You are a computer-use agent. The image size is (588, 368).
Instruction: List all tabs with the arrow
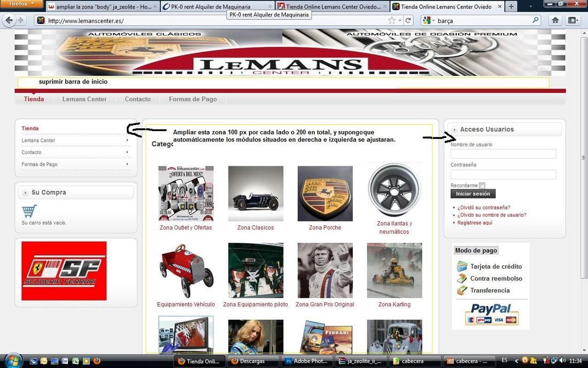coord(530,7)
